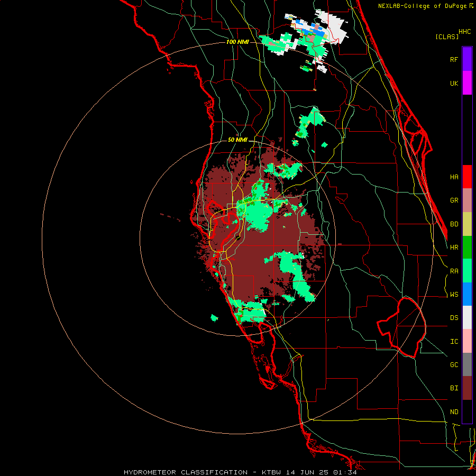Click the RA legend label
This screenshot has height=476, width=476.
pos(454,271)
